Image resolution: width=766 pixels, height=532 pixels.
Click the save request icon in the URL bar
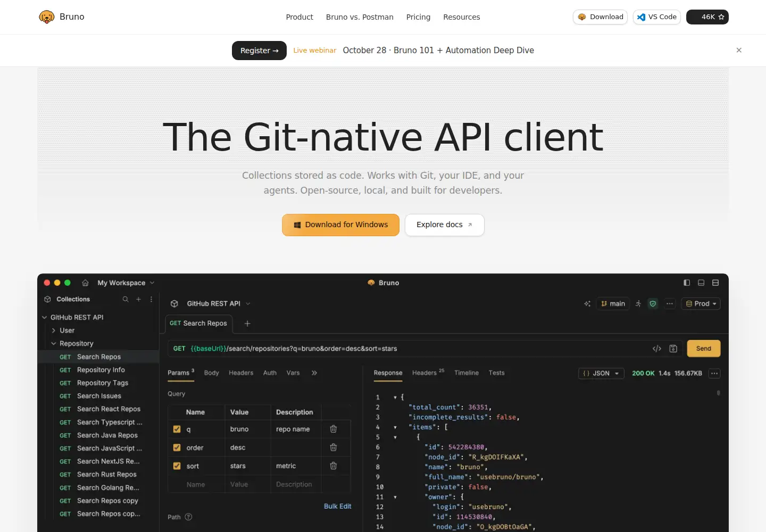[673, 348]
